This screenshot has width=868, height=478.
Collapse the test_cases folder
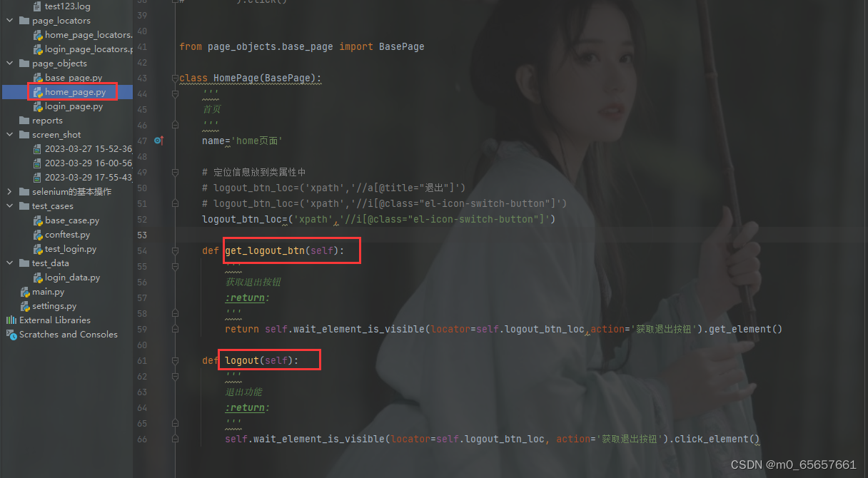(10, 206)
